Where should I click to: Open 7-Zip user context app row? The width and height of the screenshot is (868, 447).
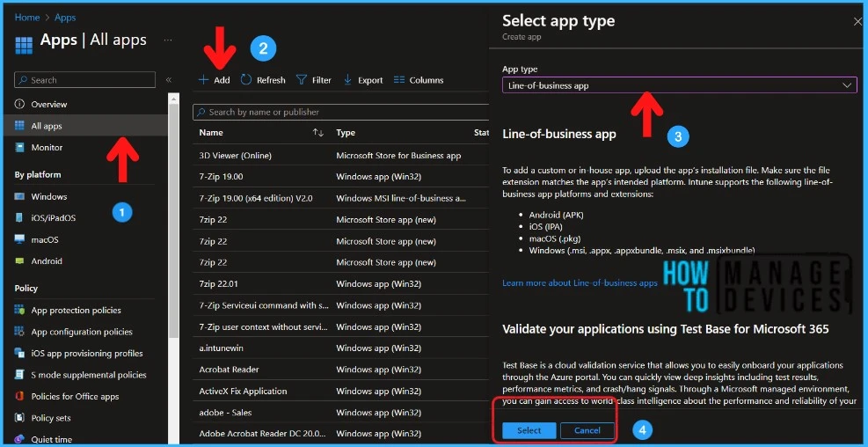340,326
